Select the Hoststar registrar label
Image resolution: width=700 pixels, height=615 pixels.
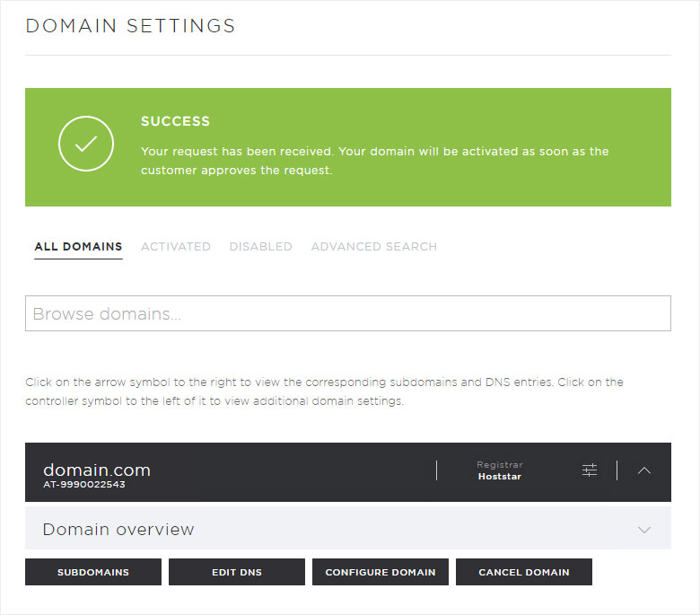[x=500, y=477]
